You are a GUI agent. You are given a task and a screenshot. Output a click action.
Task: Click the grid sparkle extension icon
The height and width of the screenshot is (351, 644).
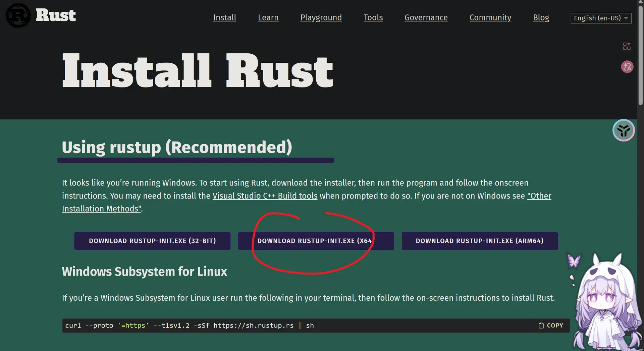click(x=627, y=46)
